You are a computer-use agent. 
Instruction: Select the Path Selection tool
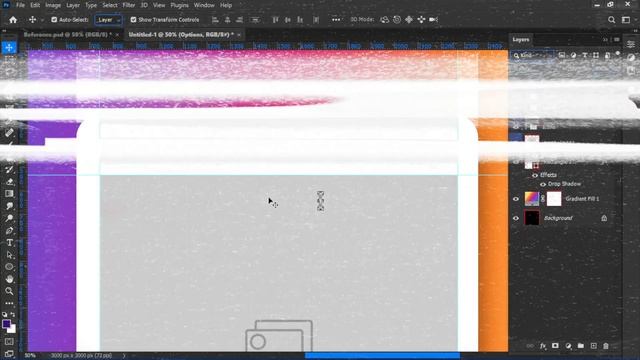click(9, 255)
